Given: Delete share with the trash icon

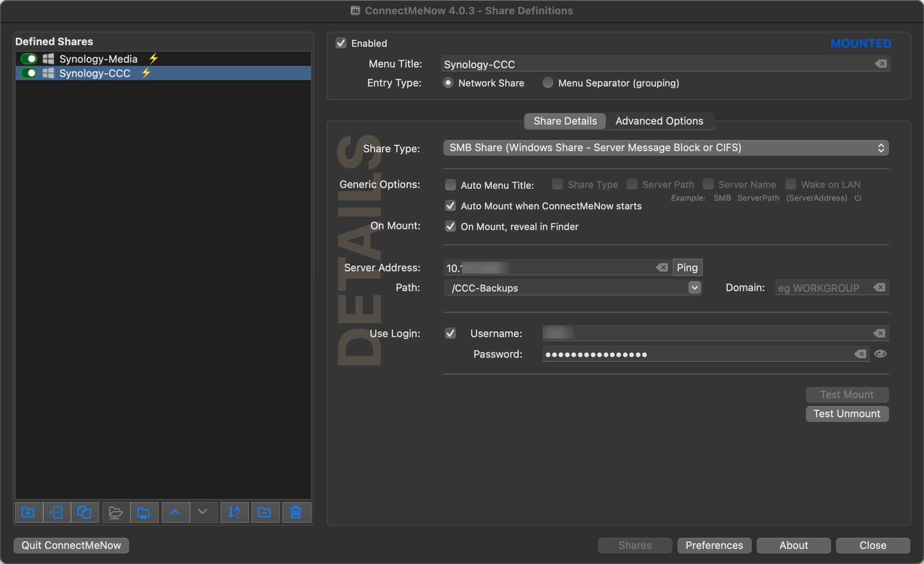Looking at the screenshot, I should tap(296, 512).
